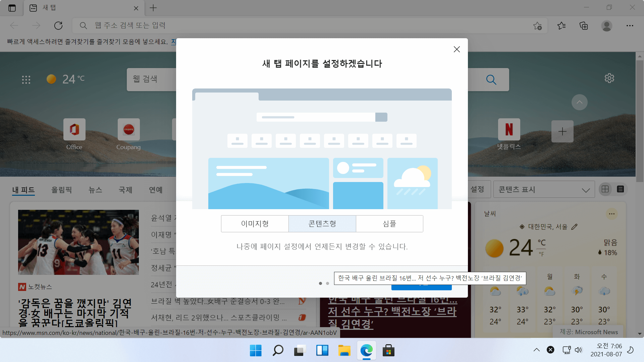Click the 24°C weather indicator at top
This screenshot has height=362, width=644.
65,79
